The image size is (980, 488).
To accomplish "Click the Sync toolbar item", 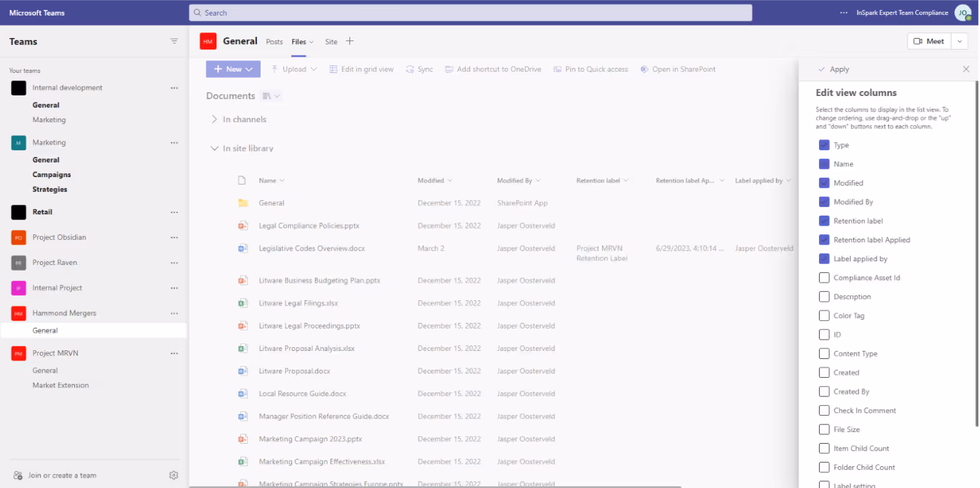I will click(x=419, y=69).
